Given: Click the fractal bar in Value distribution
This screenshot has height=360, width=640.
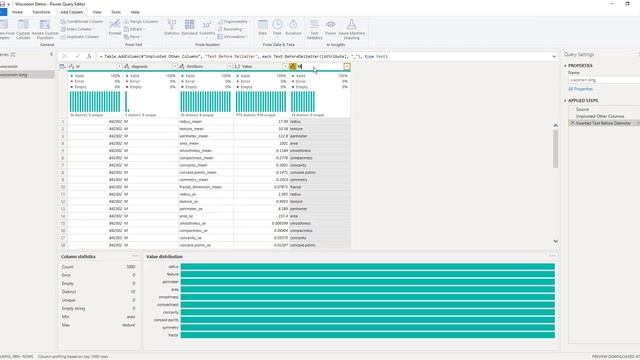Looking at the screenshot, I should 367,335.
